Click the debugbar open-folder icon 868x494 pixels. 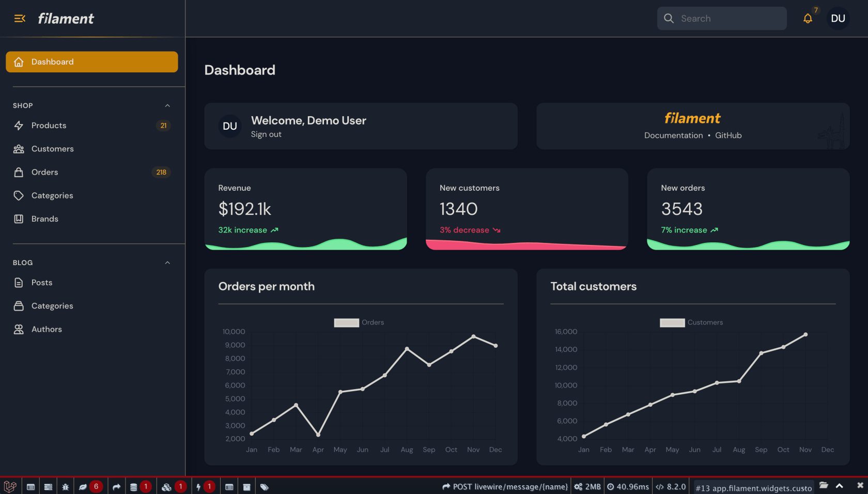[824, 485]
